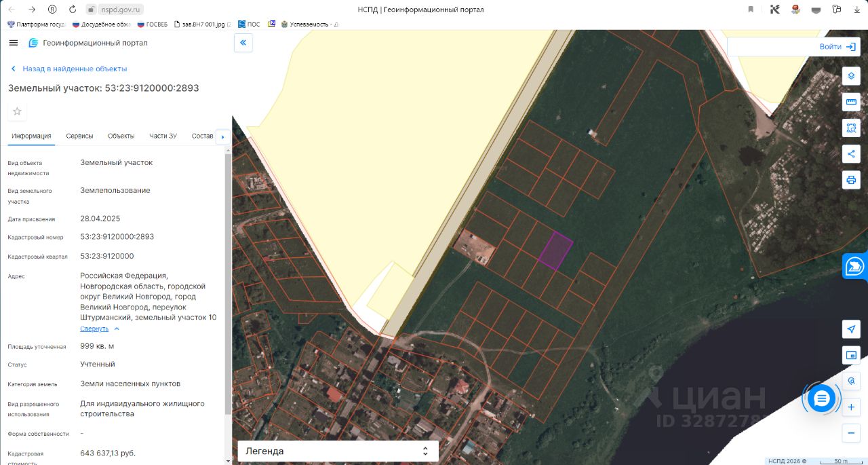Go to my geolocation on the map
The image size is (868, 465).
[x=851, y=329]
